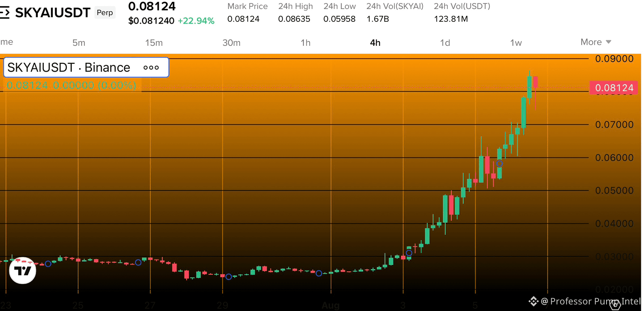Click the 0.05000 price axis label
Image resolution: width=644 pixels, height=311 pixels.
(x=614, y=190)
